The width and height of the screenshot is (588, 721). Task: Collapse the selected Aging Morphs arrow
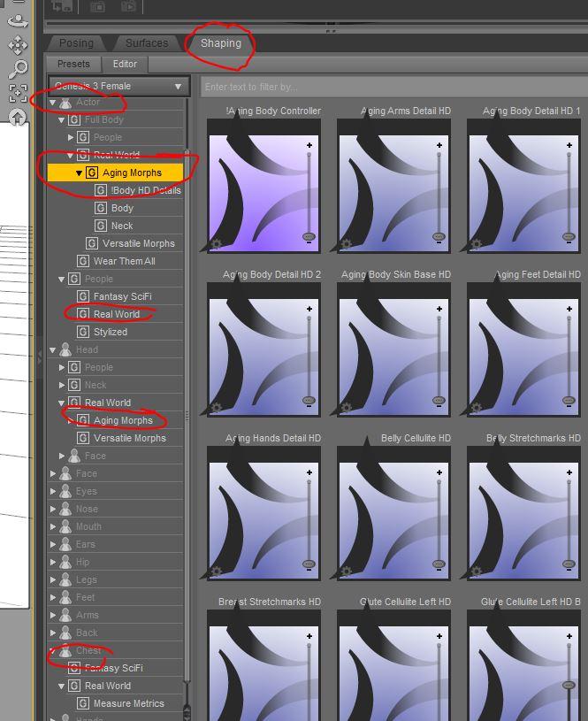coord(79,173)
